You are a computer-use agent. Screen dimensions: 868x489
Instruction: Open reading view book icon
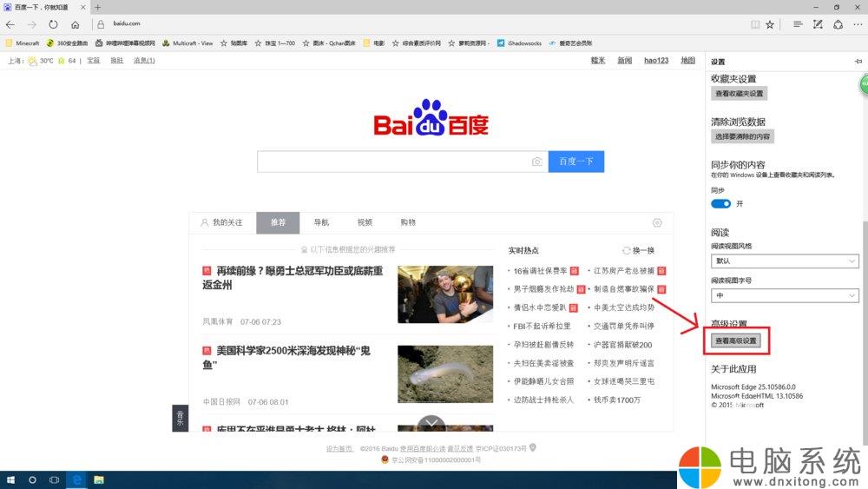[755, 24]
